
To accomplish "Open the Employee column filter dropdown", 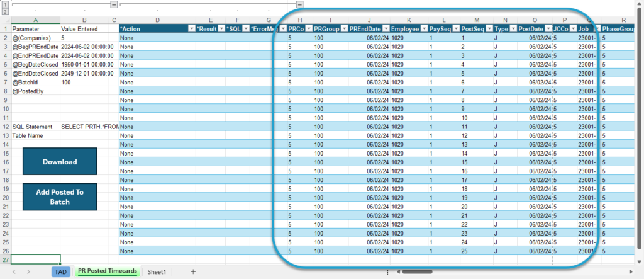I will pyautogui.click(x=423, y=29).
